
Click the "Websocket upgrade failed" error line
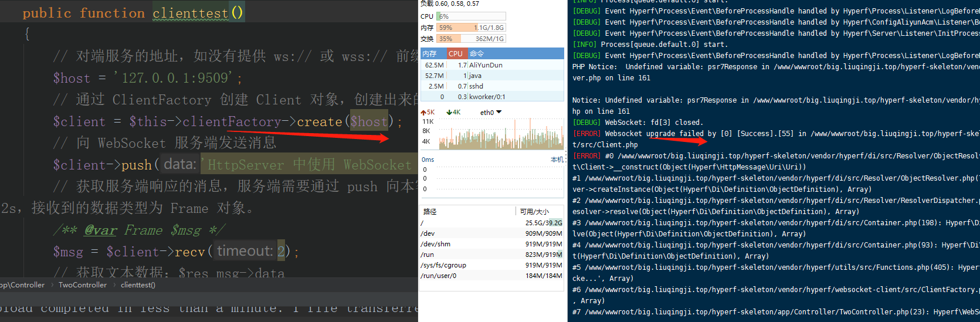point(776,134)
